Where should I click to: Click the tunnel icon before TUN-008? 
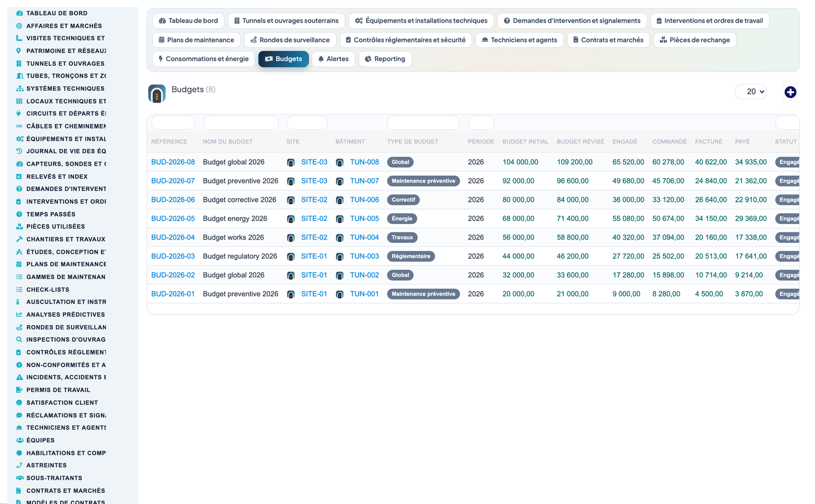tap(340, 162)
